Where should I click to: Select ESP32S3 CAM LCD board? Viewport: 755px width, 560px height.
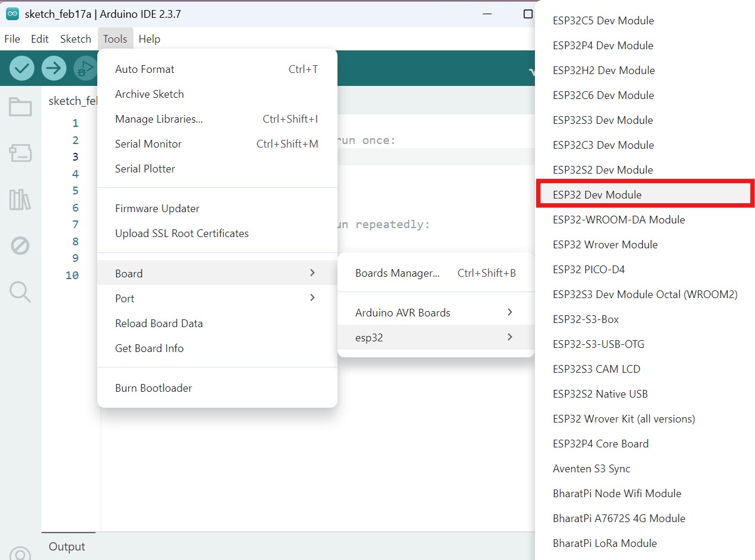645,369
